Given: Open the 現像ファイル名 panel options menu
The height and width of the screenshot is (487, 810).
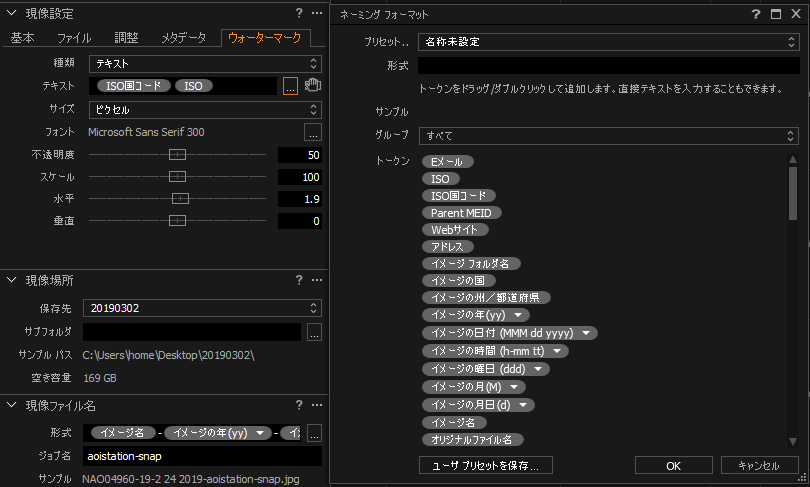Looking at the screenshot, I should click(314, 405).
